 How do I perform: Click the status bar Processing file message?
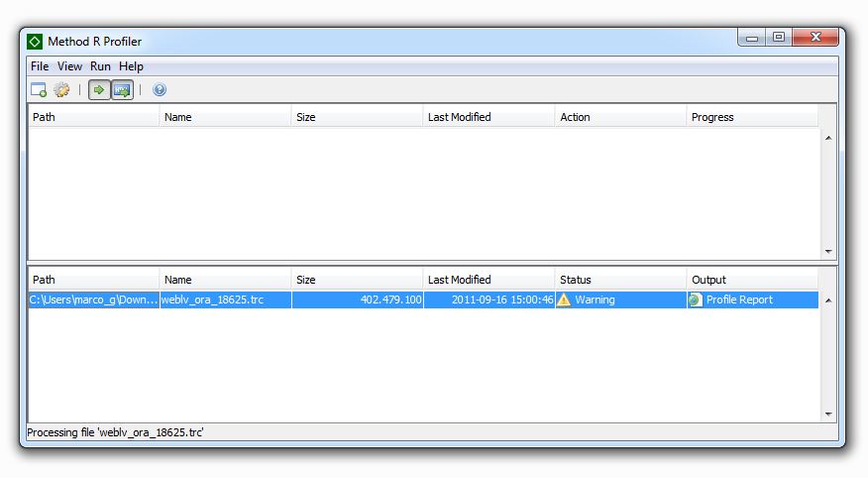pyautogui.click(x=115, y=432)
